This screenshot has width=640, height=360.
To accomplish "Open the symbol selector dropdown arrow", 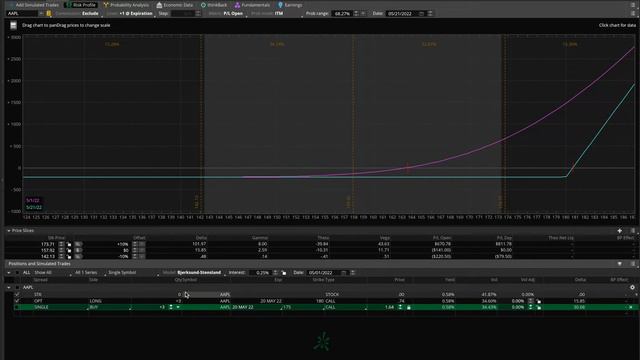I will (41, 13).
